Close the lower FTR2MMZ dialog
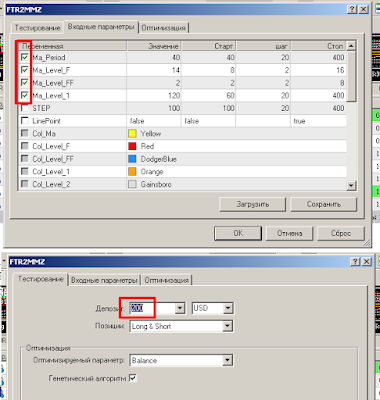 [367, 262]
